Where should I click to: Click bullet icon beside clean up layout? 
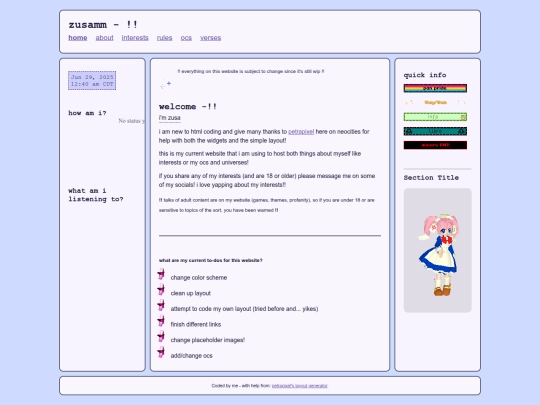click(161, 290)
